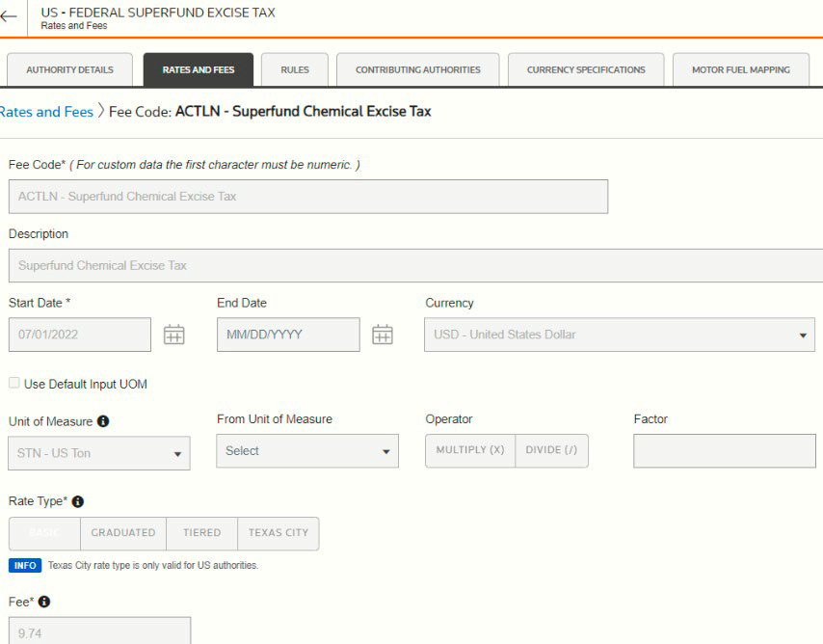Click the Rate Type info icon
Screen dimensions: 823x644
coord(78,501)
